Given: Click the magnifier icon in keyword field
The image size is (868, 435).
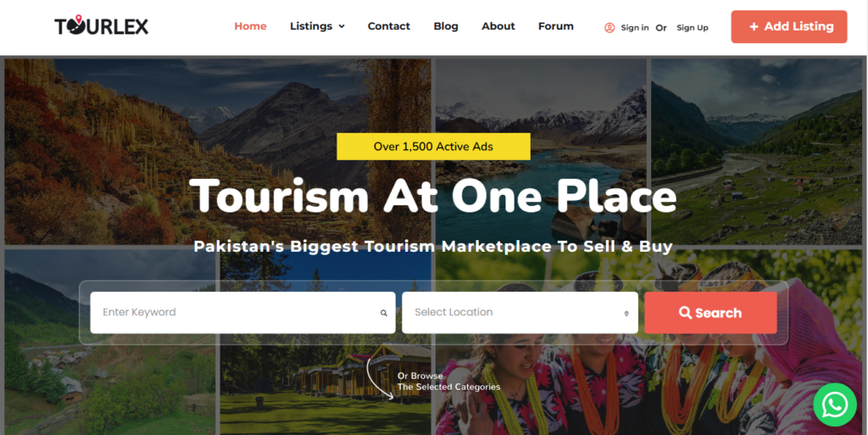Looking at the screenshot, I should 384,313.
